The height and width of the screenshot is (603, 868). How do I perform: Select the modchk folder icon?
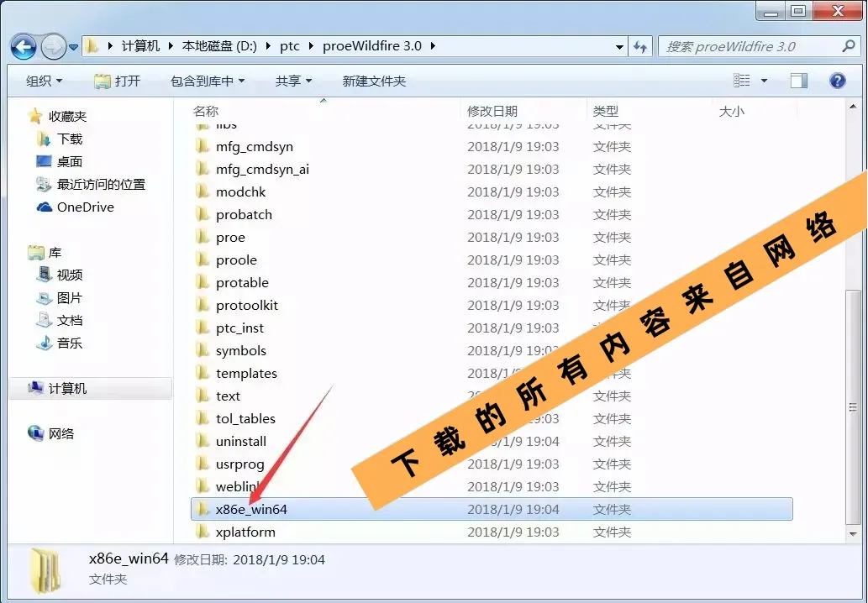click(203, 191)
